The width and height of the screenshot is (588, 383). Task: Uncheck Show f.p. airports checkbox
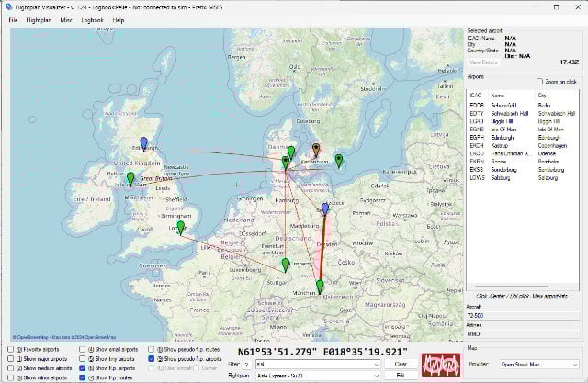click(x=82, y=368)
